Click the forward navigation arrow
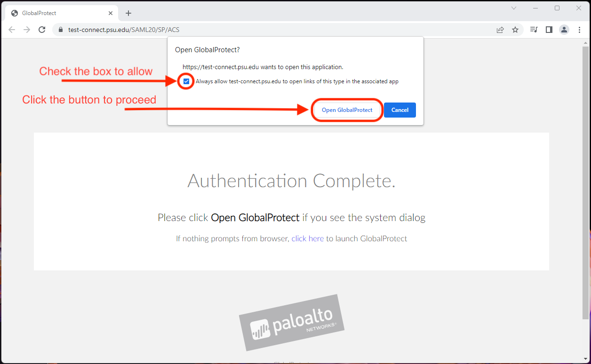Image resolution: width=591 pixels, height=364 pixels. [x=26, y=29]
